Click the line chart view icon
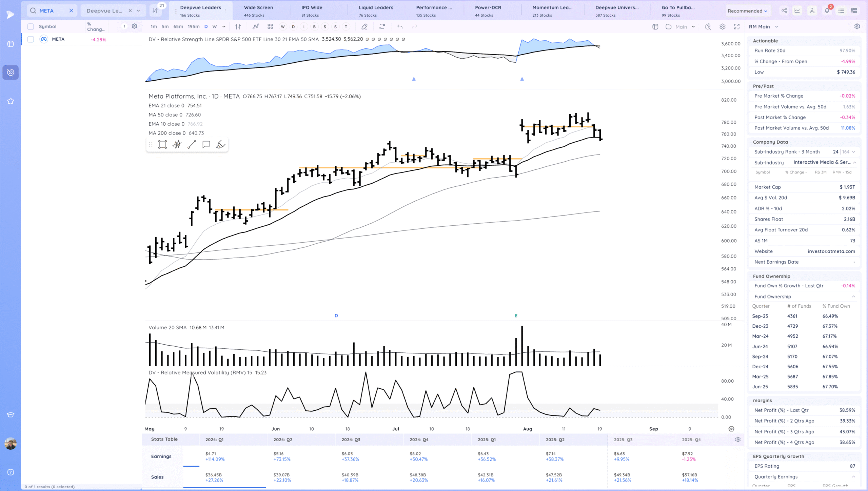This screenshot has width=868, height=491. (x=797, y=11)
